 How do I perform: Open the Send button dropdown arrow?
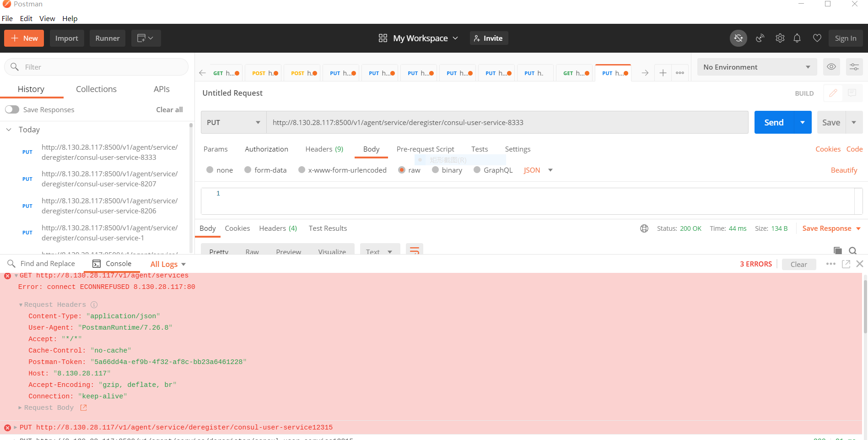click(x=803, y=122)
